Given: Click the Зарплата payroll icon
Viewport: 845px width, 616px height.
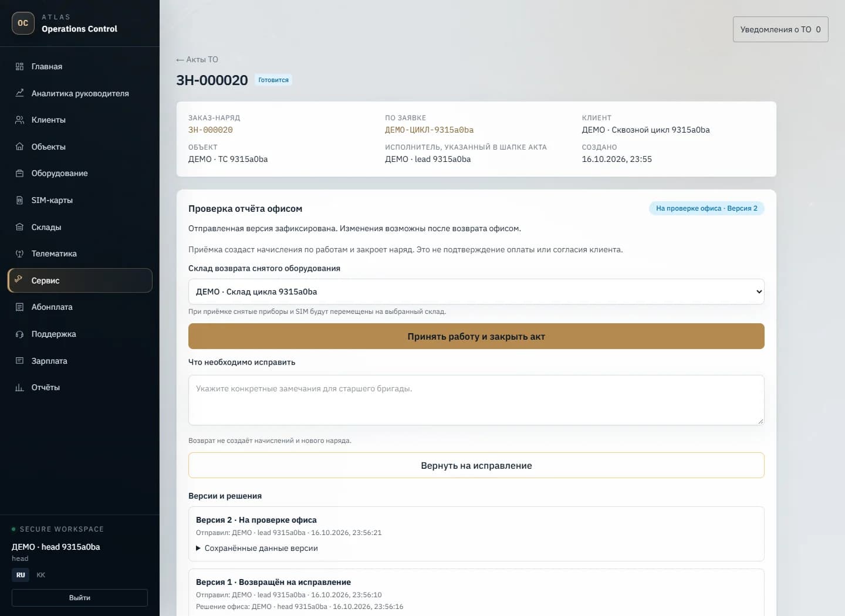Looking at the screenshot, I should pos(19,361).
